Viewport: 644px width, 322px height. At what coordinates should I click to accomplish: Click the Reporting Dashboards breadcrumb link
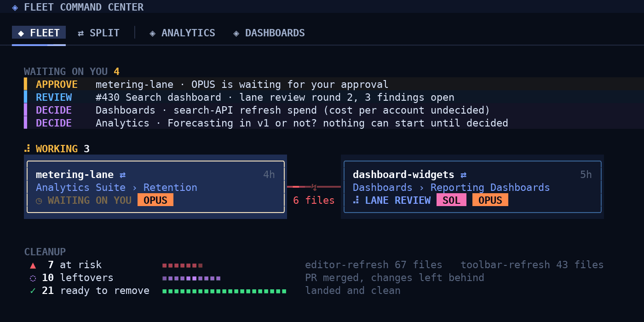click(490, 188)
